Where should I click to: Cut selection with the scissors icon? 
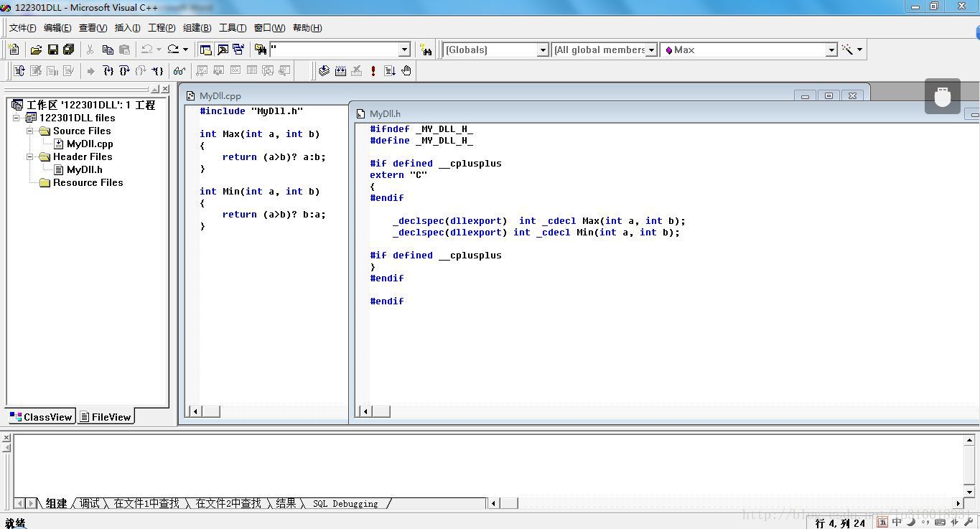(x=90, y=50)
